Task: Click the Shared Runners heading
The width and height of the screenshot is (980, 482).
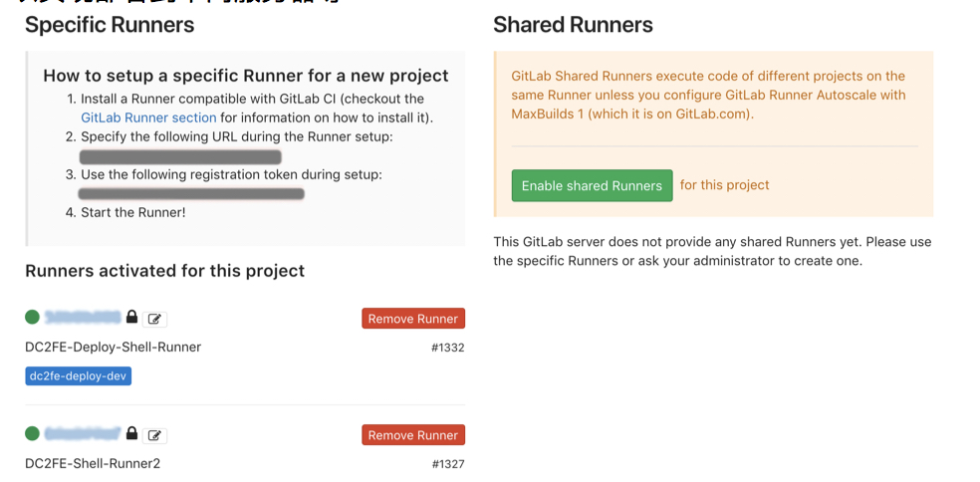Action: (x=573, y=25)
